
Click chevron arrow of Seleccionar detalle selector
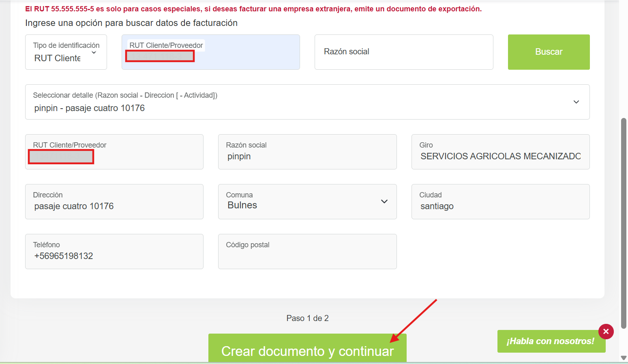[576, 102]
